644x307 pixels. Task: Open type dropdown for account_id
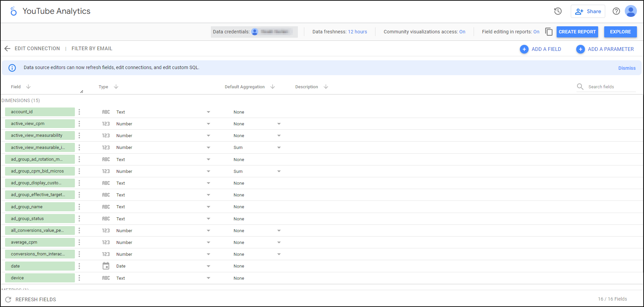pyautogui.click(x=208, y=112)
